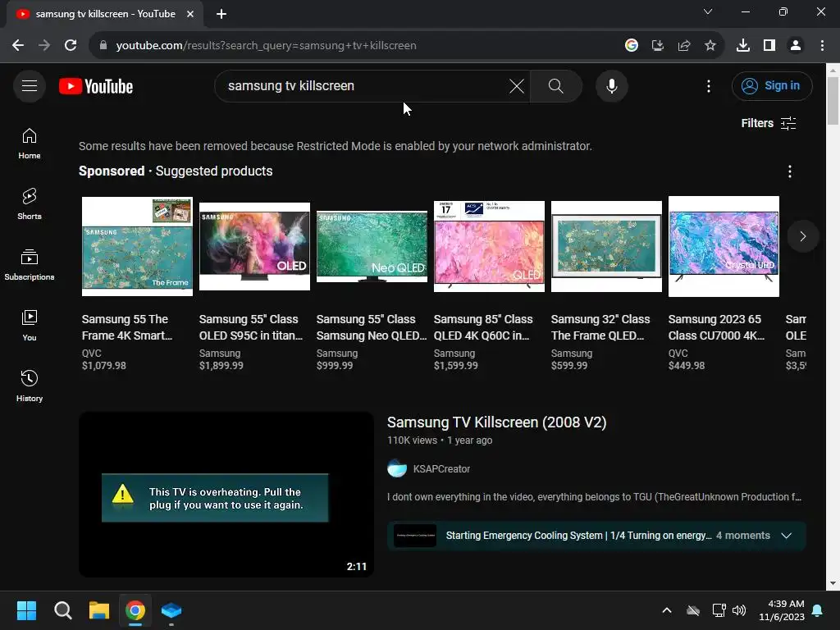Screen dimensions: 840x630
Task: Install app via address bar install icon
Action: (658, 46)
